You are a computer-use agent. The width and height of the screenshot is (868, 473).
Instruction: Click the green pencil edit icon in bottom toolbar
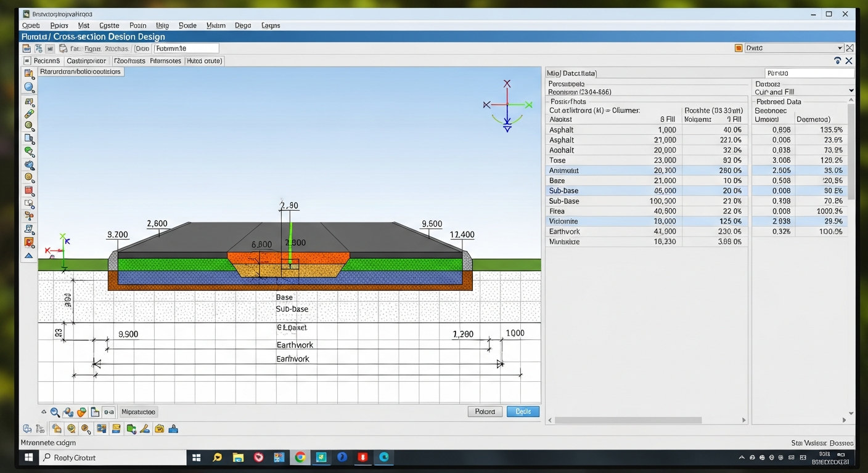click(x=144, y=429)
